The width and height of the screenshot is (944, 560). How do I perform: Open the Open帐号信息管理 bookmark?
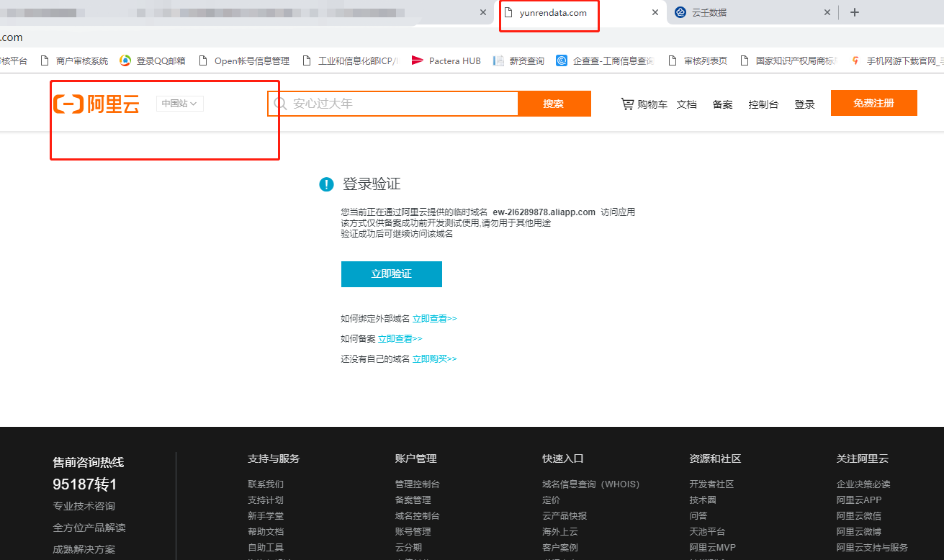coord(244,61)
